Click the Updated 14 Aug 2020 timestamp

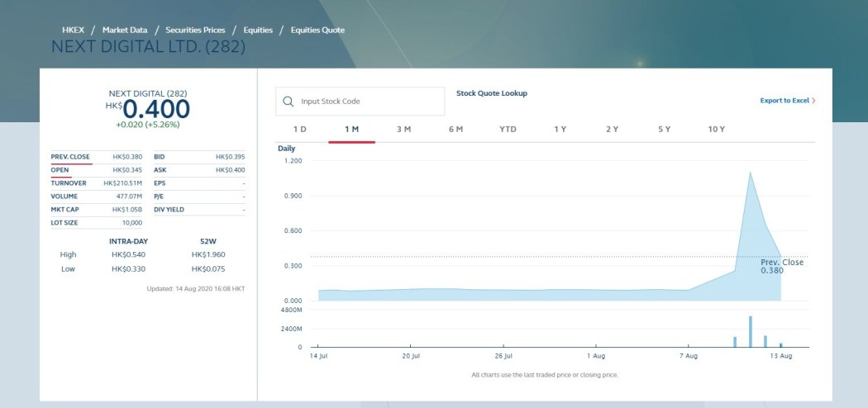(x=196, y=289)
